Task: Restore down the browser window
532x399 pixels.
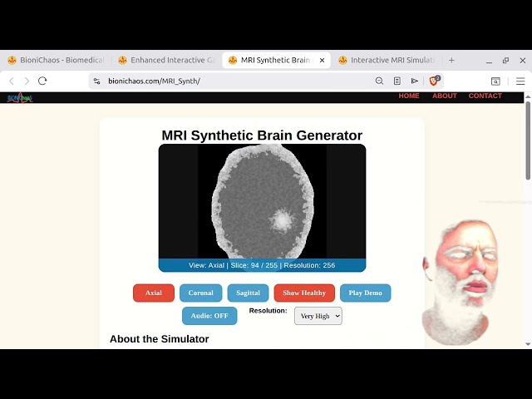Action: (x=506, y=61)
